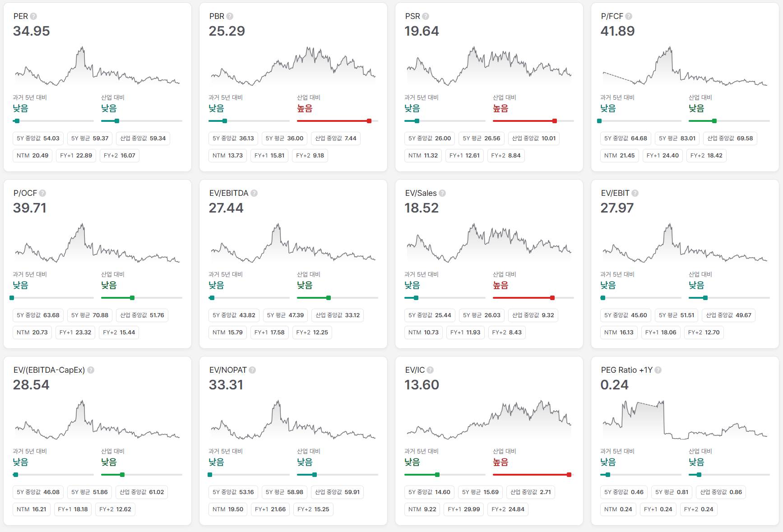
Task: Click the PEG Ratio +1Y info icon
Action: click(x=658, y=370)
